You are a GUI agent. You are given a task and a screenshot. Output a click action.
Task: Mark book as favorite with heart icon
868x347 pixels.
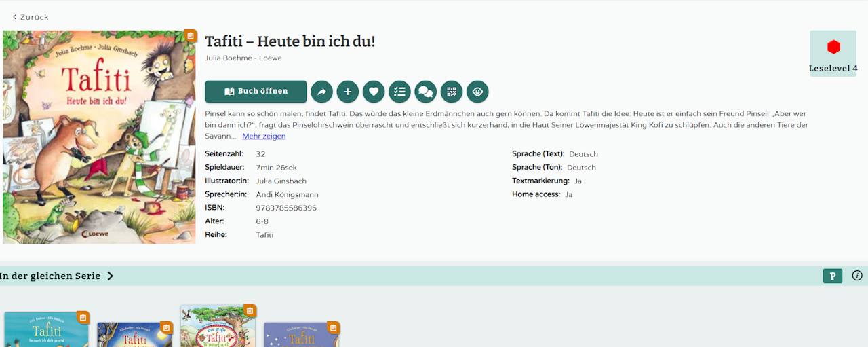click(374, 92)
